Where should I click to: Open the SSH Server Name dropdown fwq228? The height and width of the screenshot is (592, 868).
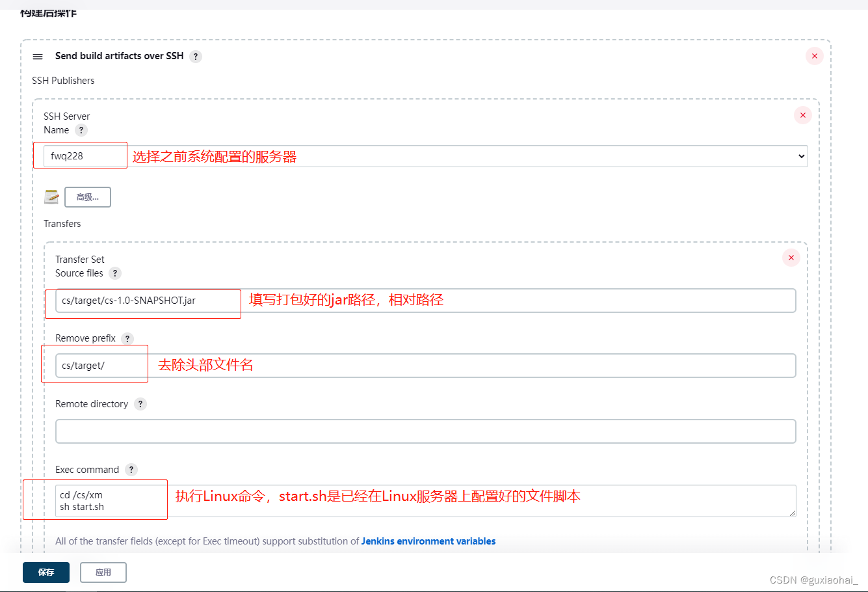point(426,156)
